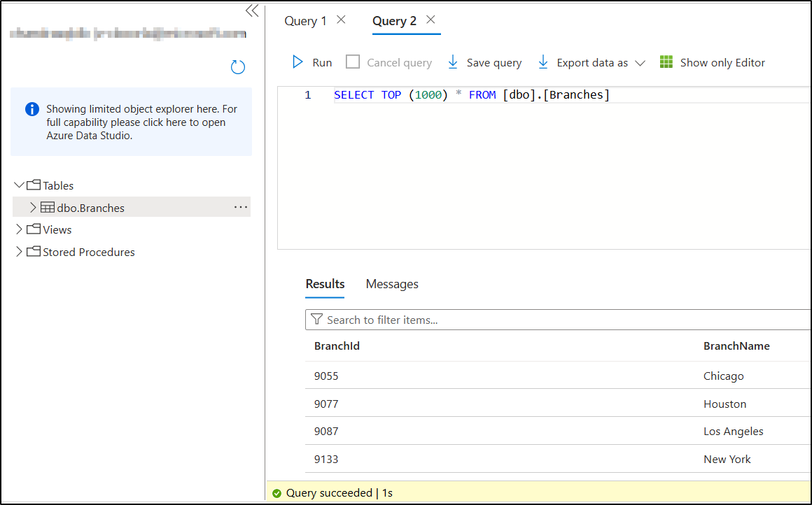812x505 pixels.
Task: Click the green Query succeeded check icon
Action: tap(276, 493)
